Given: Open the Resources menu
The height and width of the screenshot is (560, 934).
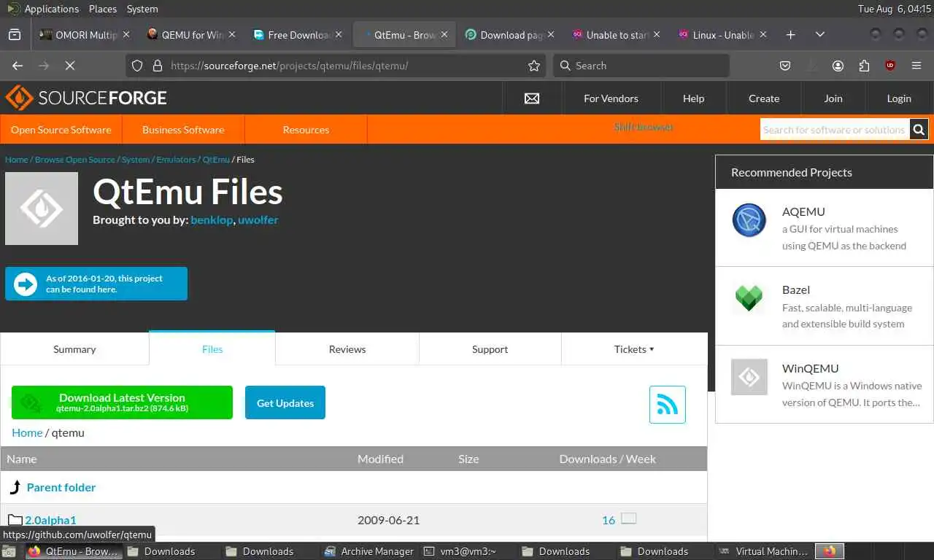Looking at the screenshot, I should click(x=306, y=130).
